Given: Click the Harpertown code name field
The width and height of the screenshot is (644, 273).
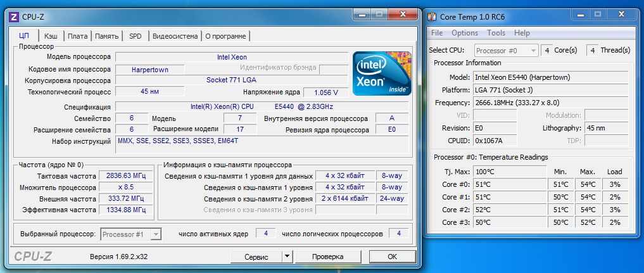Looking at the screenshot, I should (x=150, y=70).
